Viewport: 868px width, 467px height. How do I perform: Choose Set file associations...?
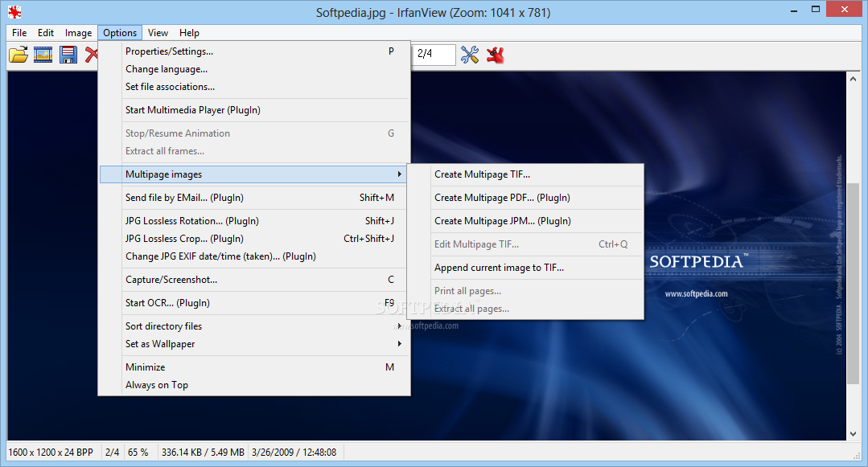pyautogui.click(x=255, y=87)
